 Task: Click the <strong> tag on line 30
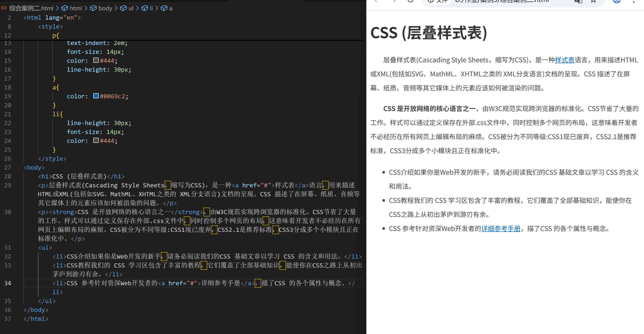point(63,212)
